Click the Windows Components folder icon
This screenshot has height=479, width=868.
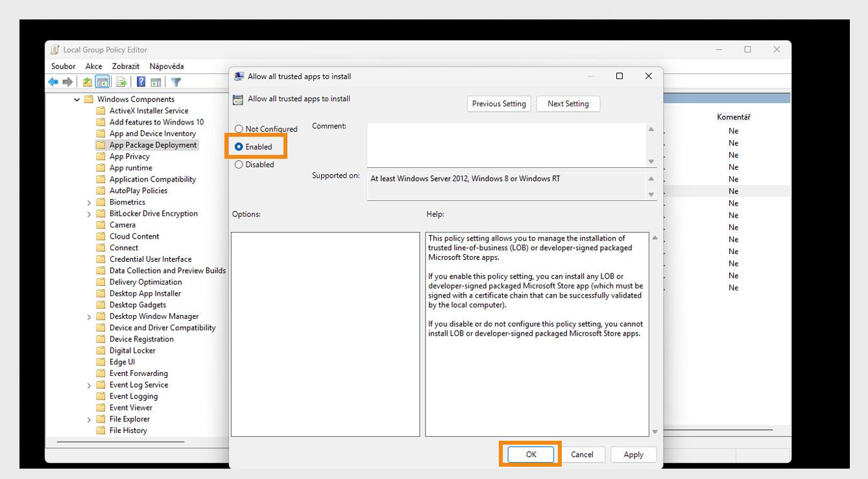point(89,99)
